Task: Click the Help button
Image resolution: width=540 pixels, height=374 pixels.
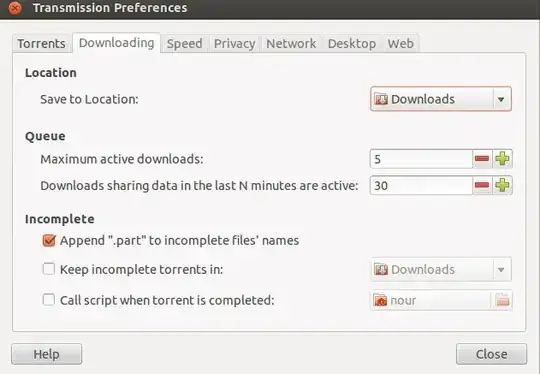Action: [46, 354]
